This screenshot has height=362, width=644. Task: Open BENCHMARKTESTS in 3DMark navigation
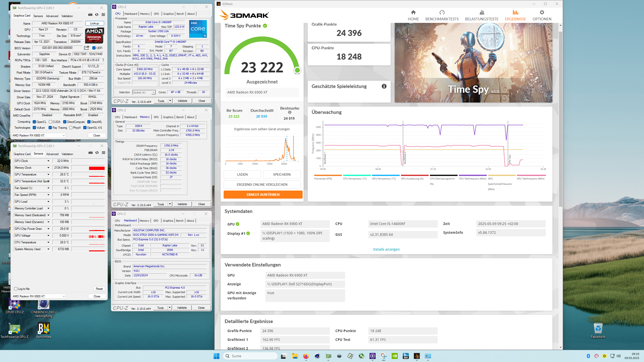coord(442,15)
